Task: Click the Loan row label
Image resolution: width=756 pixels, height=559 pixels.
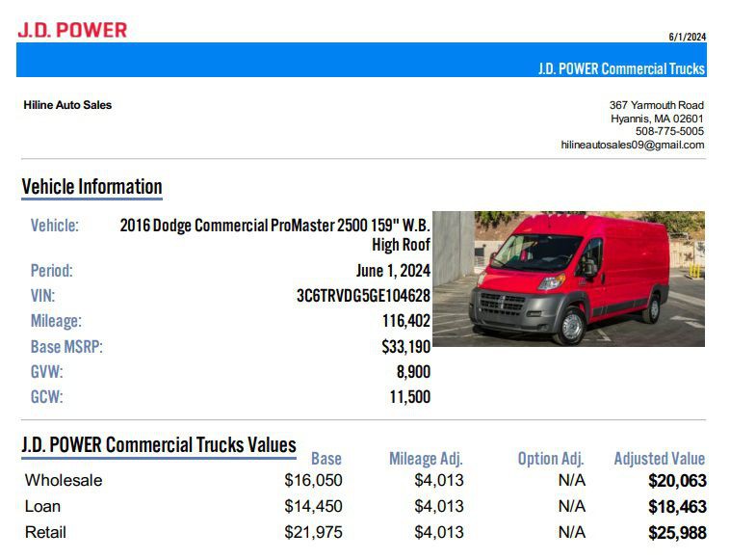Action: [42, 506]
